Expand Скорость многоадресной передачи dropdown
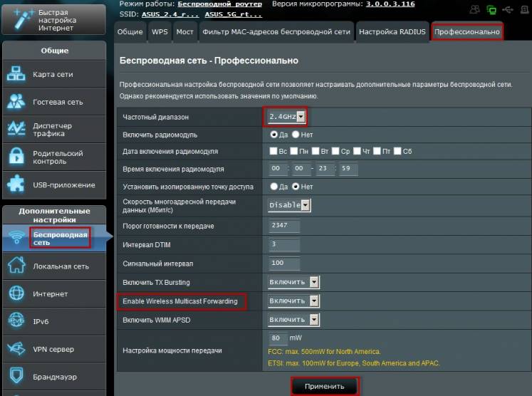 point(289,205)
